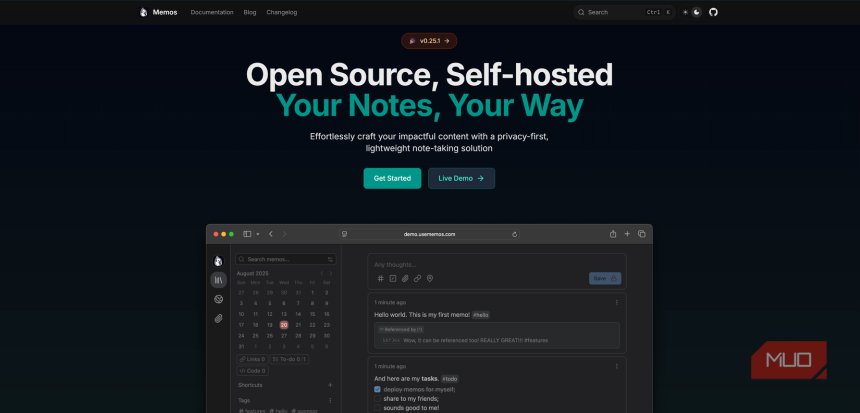
Task: Check the "sounds good to me" task
Action: point(377,407)
